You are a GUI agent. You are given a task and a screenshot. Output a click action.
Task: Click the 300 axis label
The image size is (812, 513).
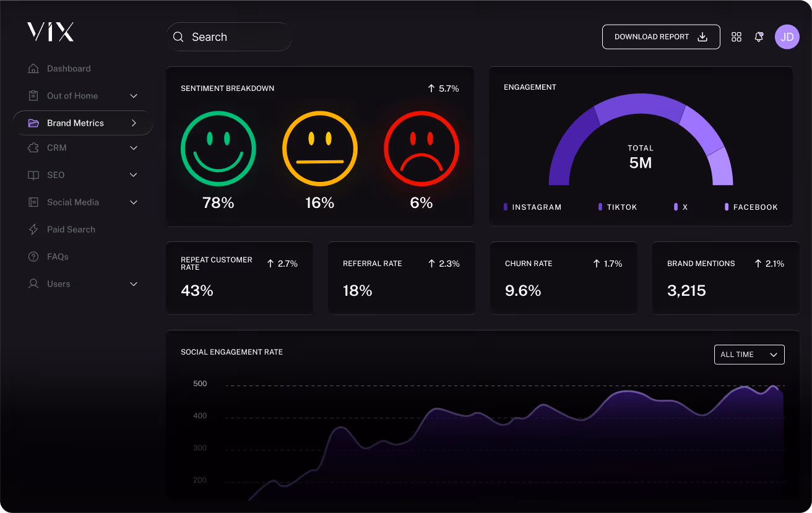coord(200,448)
